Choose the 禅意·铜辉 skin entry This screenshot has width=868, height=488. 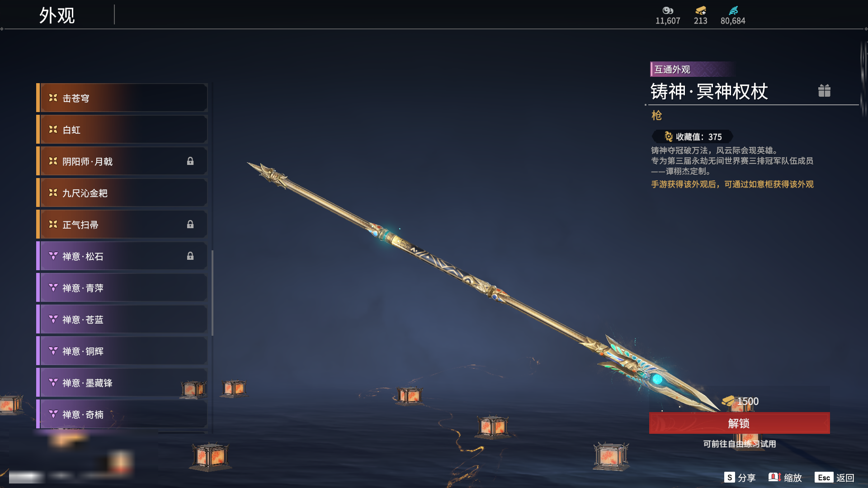pyautogui.click(x=122, y=351)
